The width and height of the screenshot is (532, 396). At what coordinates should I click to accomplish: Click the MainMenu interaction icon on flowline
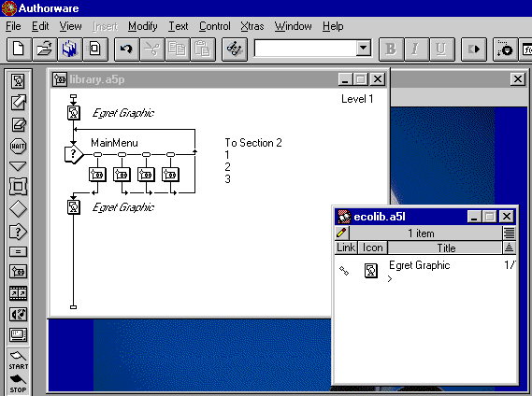74,155
